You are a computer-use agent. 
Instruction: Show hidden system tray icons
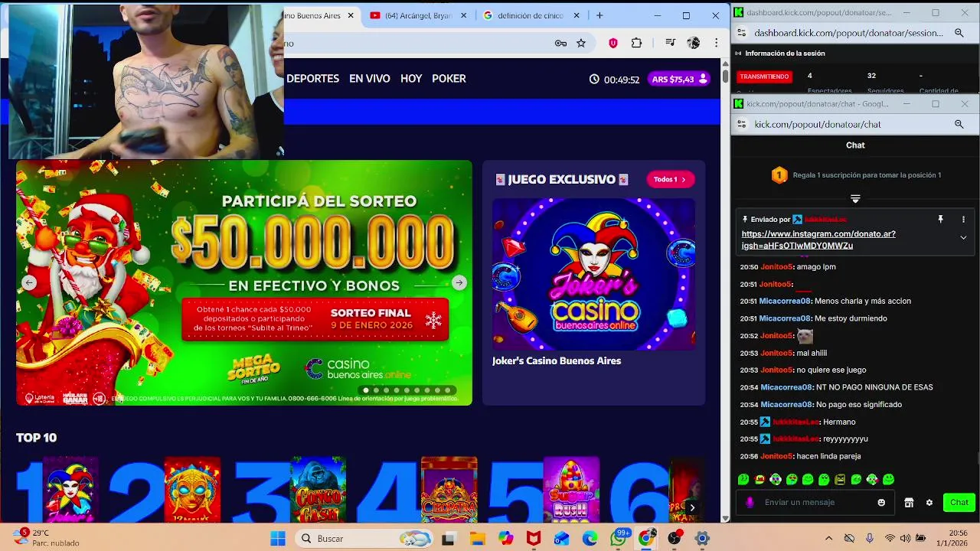click(828, 538)
